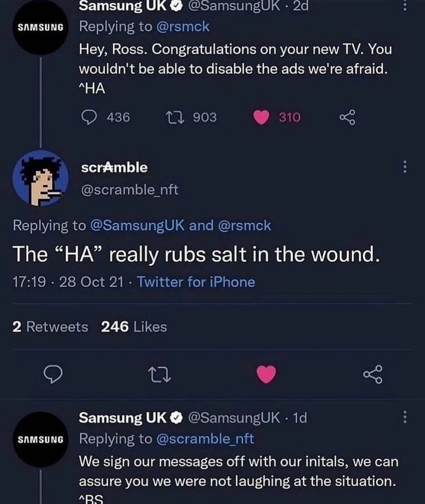View the 246 Likes list

[x=134, y=327]
